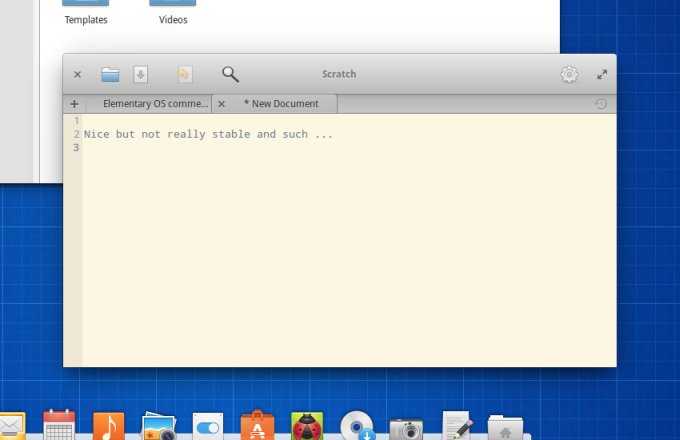Launch the Mail envelope dock icon
The image size is (680, 440).
(x=11, y=426)
